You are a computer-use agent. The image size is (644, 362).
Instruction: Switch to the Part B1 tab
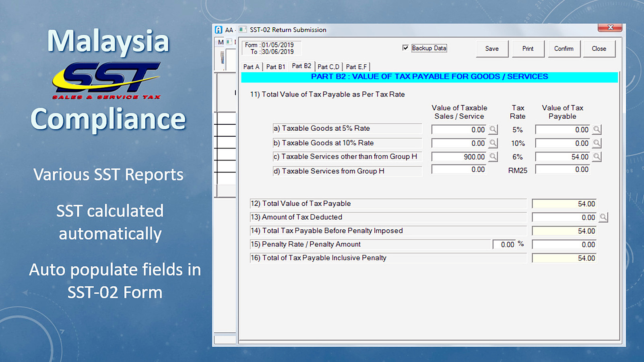point(276,67)
